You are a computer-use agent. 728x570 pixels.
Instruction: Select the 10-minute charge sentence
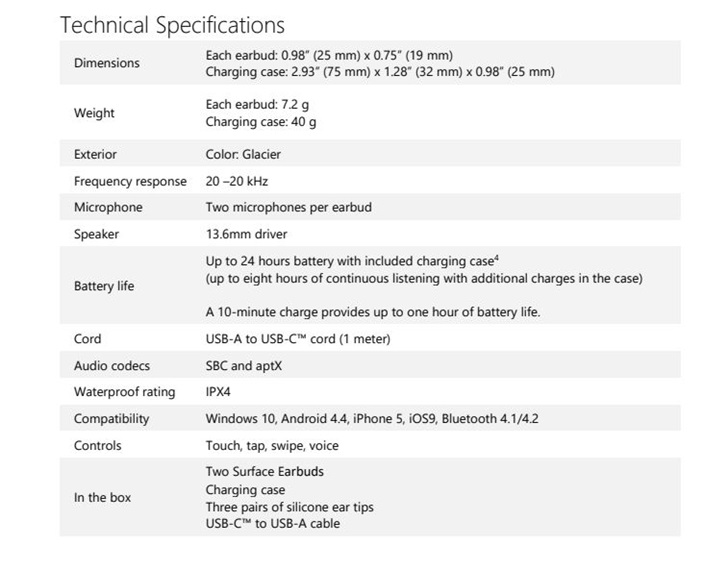pos(373,312)
